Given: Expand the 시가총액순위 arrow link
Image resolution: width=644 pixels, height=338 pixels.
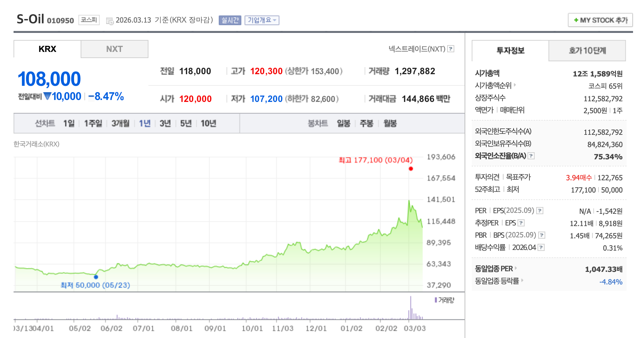Looking at the screenshot, I should click(515, 85).
